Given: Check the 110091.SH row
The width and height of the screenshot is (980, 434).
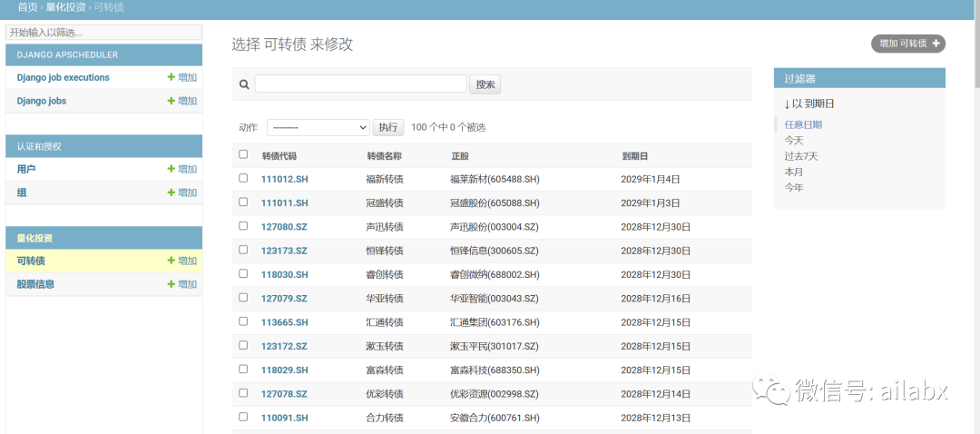Looking at the screenshot, I should point(243,417).
